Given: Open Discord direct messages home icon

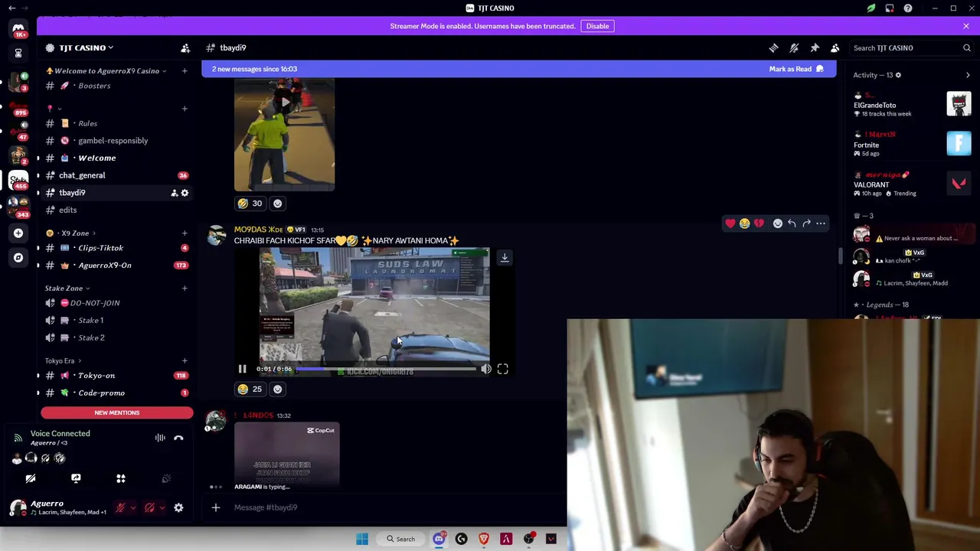Looking at the screenshot, I should click(x=18, y=29).
